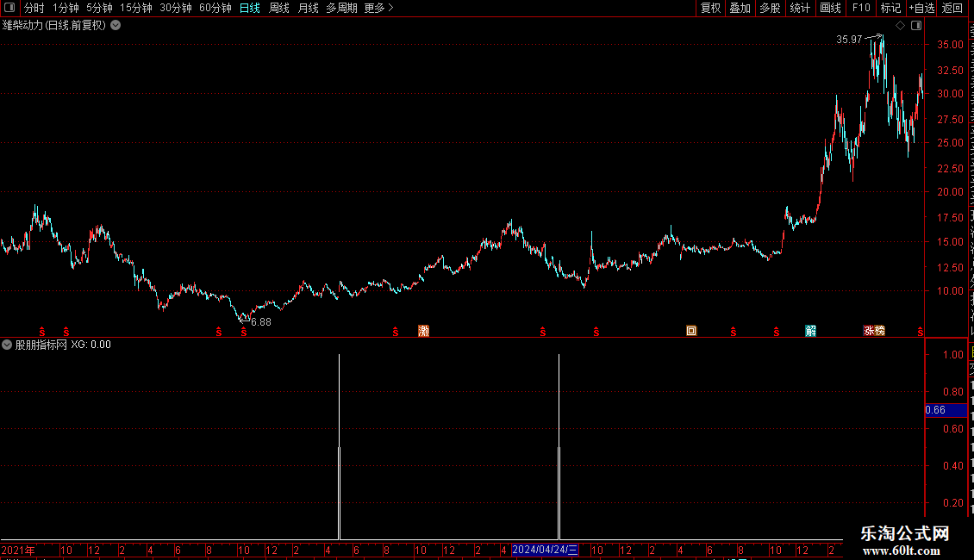This screenshot has height=560, width=974.
Task: Open F10 company information
Action: point(861,8)
